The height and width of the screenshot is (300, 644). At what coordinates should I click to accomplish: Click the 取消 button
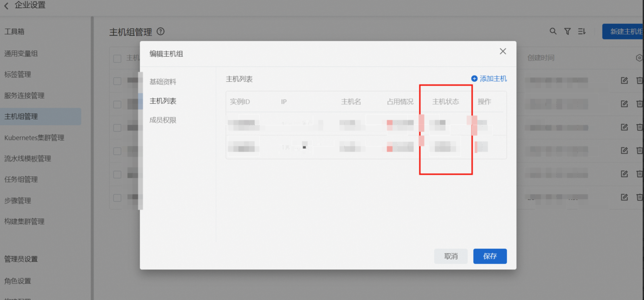tap(451, 256)
